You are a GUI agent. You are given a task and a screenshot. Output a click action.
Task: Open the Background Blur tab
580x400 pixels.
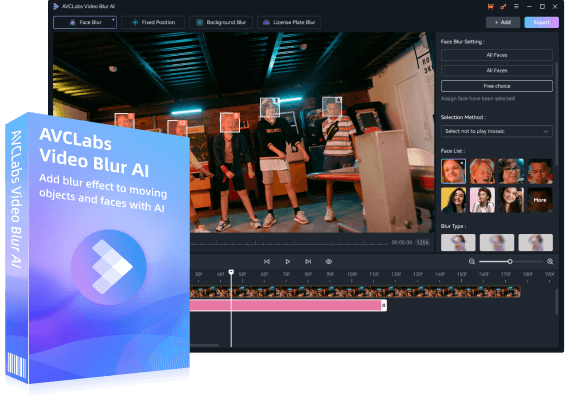point(221,22)
